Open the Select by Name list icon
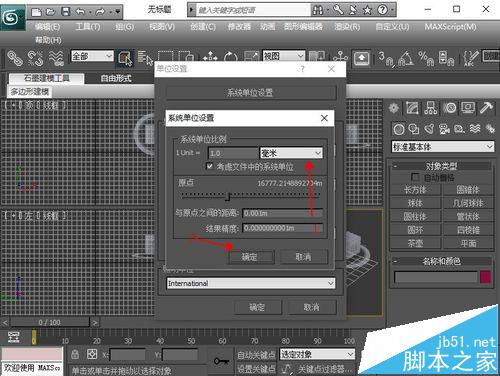 click(145, 58)
